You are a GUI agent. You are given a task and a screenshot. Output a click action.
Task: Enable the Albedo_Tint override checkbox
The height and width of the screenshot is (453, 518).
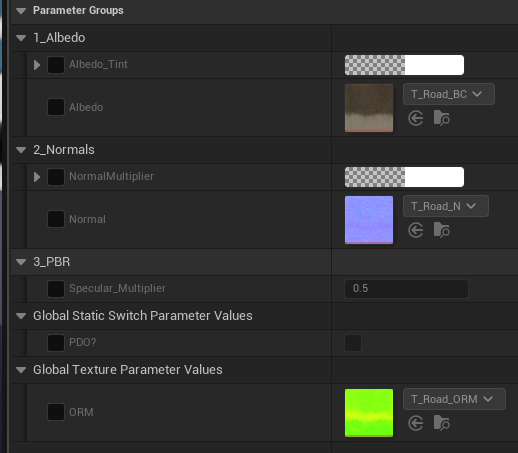(x=56, y=65)
